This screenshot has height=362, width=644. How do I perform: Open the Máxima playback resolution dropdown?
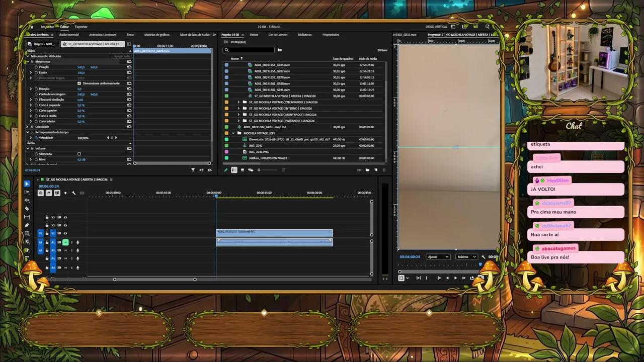pyautogui.click(x=466, y=257)
